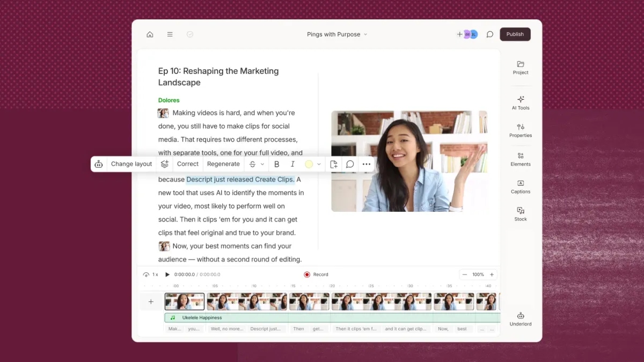644x362 pixels.
Task: Toggle italic formatting
Action: [292, 164]
